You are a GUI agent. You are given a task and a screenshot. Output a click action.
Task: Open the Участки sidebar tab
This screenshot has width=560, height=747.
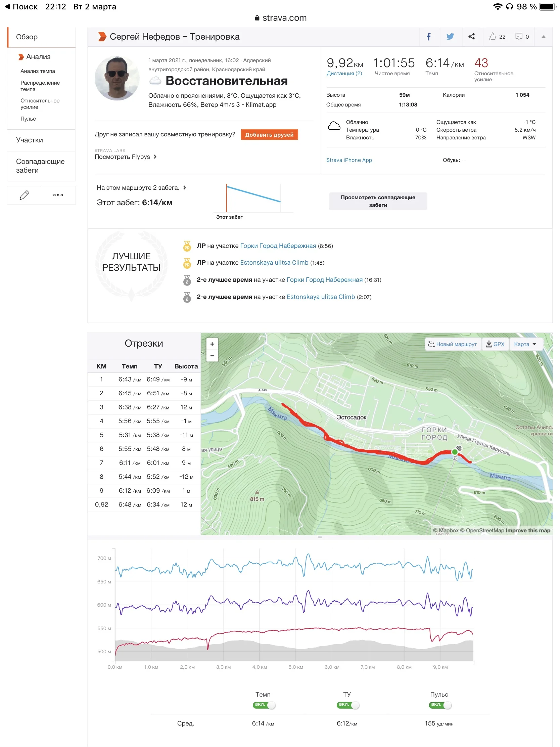[30, 140]
